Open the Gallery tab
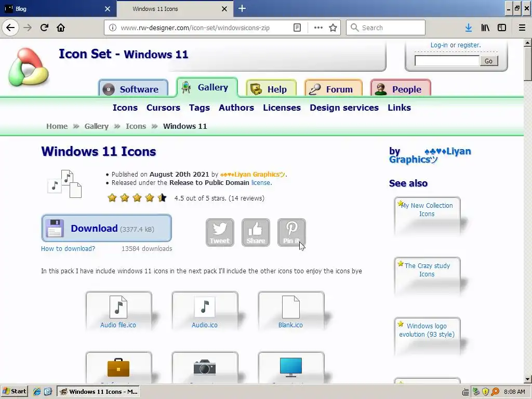The image size is (532, 399). coord(207,87)
